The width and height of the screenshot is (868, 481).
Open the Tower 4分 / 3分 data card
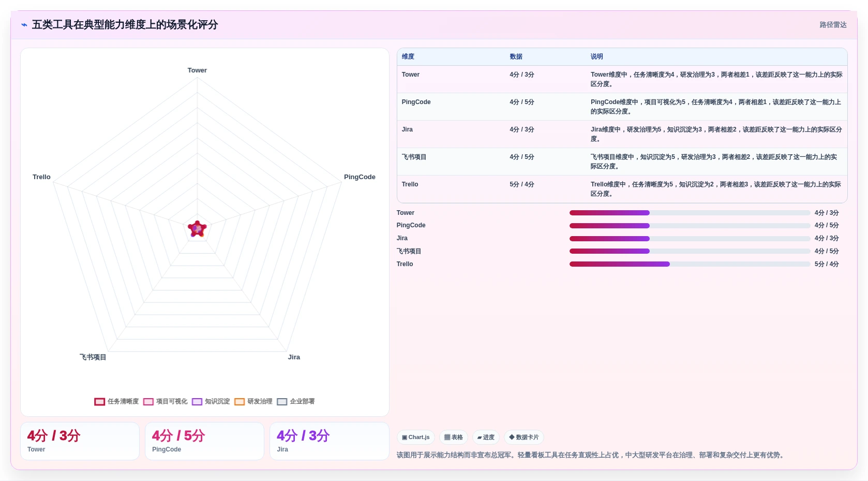[80, 441]
